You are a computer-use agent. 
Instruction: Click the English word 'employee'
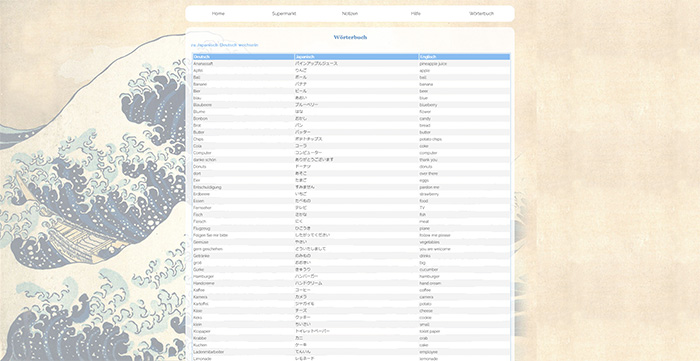(428, 352)
